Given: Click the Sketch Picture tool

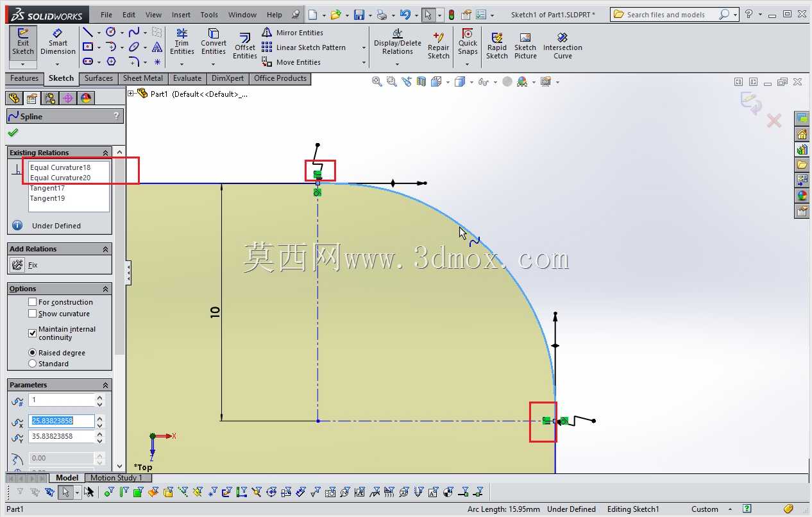Looking at the screenshot, I should (x=525, y=46).
